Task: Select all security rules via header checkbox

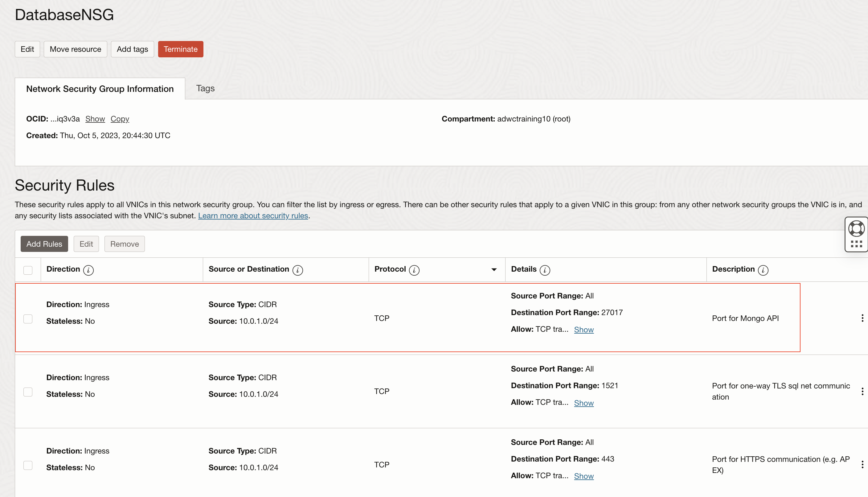Action: click(x=28, y=270)
